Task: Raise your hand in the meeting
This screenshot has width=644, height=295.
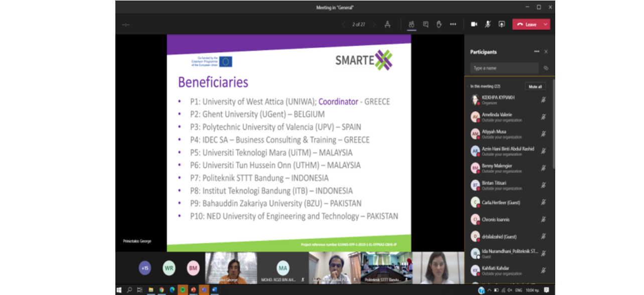Action: point(439,24)
